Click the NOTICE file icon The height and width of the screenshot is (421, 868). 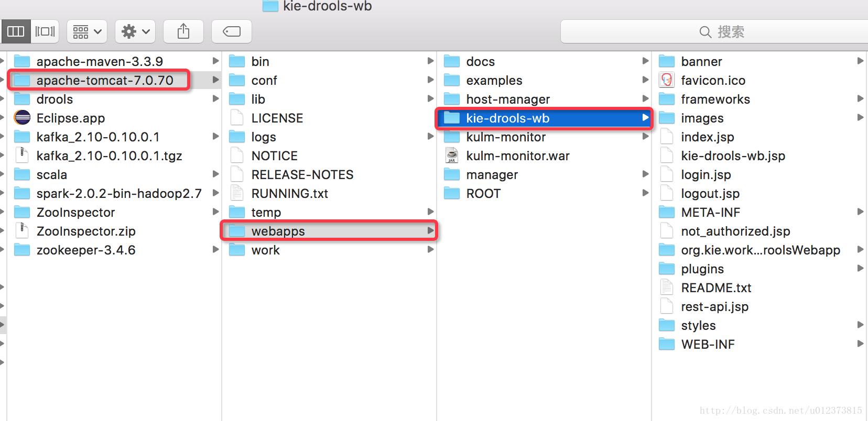(x=237, y=156)
